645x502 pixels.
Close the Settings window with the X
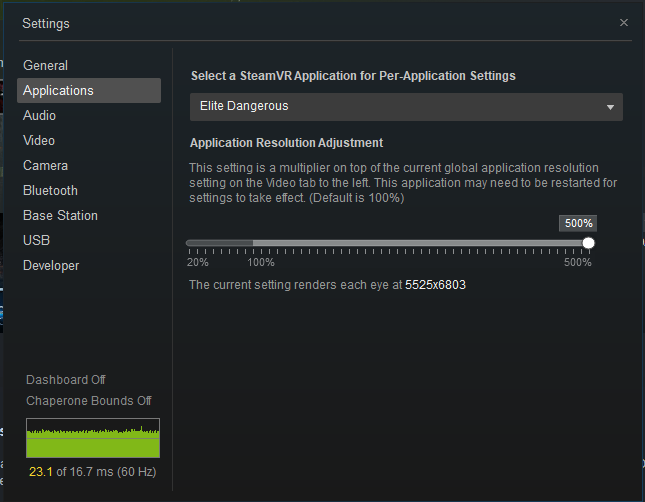tap(624, 23)
